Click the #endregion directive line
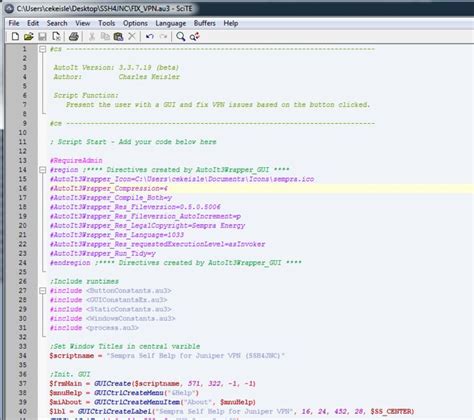 pyautogui.click(x=176, y=263)
